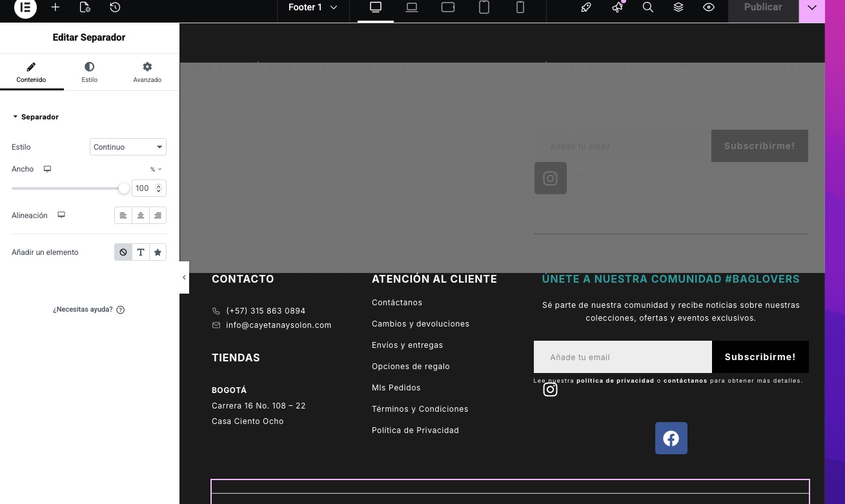Switch to the Avanzado tab
This screenshot has width=845, height=504.
[x=147, y=72]
